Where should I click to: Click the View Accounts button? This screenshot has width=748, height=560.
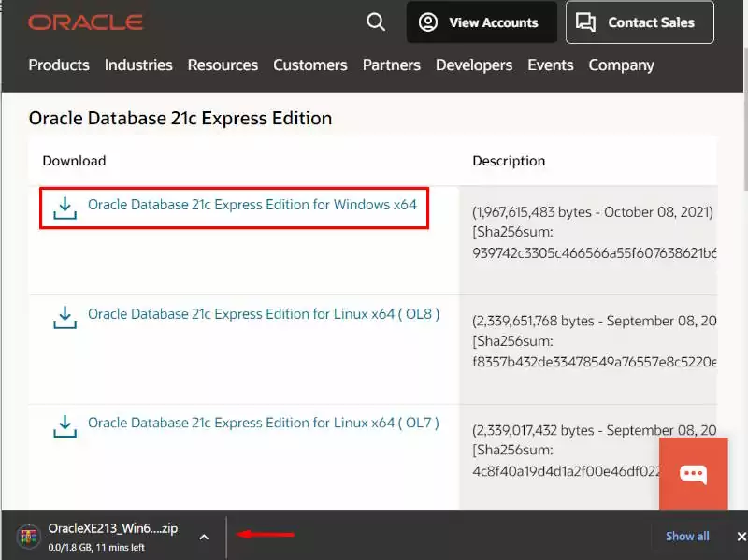[x=482, y=22]
